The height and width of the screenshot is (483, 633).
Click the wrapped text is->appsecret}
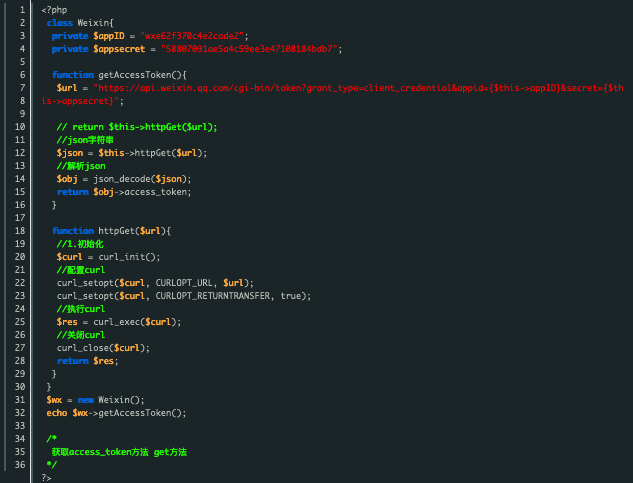tap(78, 101)
